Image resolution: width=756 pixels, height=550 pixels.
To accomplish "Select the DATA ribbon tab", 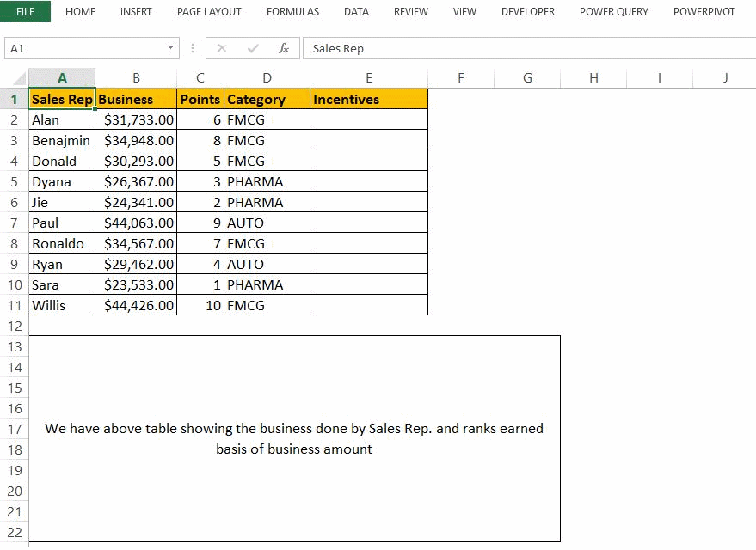I will coord(356,11).
